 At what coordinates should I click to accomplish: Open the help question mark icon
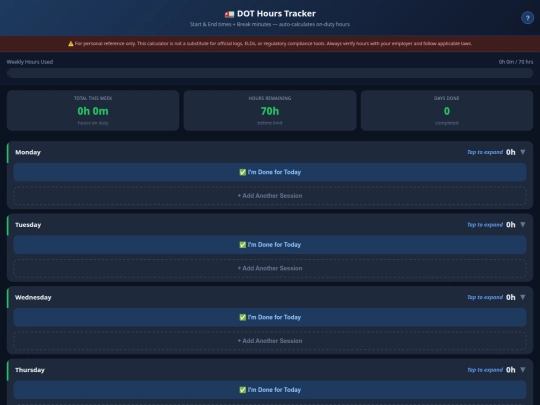coord(527,18)
